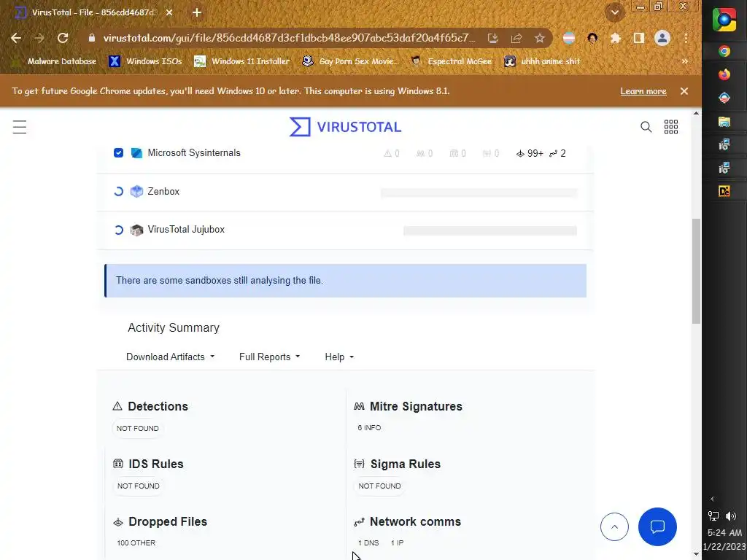Expand the Help dropdown
Image resolution: width=747 pixels, height=560 pixels.
point(339,357)
